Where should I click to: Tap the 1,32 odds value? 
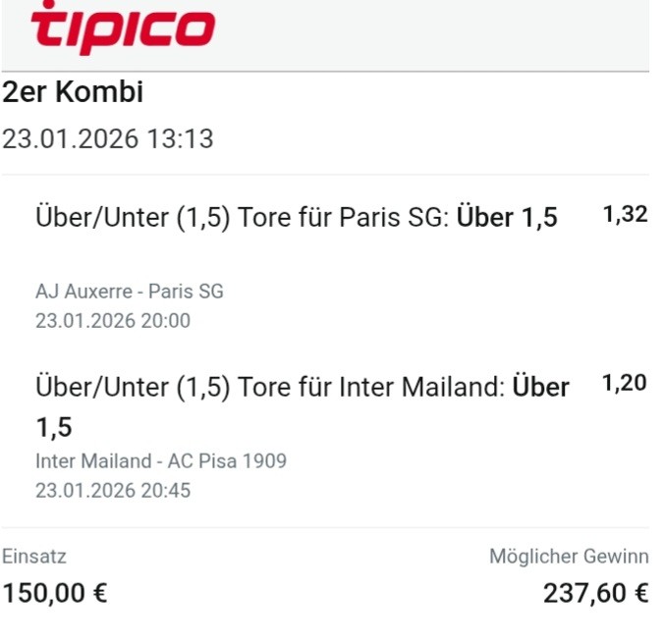tap(625, 216)
